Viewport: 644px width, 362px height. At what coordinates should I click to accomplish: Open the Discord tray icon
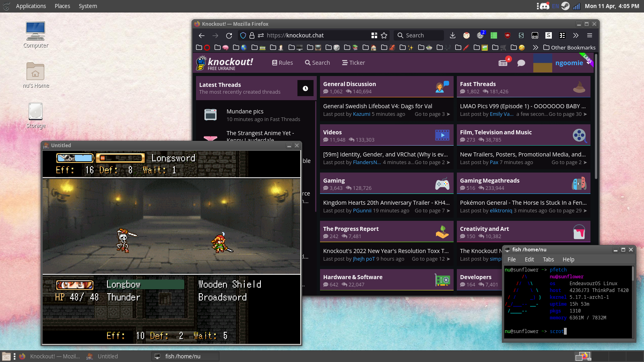pos(544,6)
